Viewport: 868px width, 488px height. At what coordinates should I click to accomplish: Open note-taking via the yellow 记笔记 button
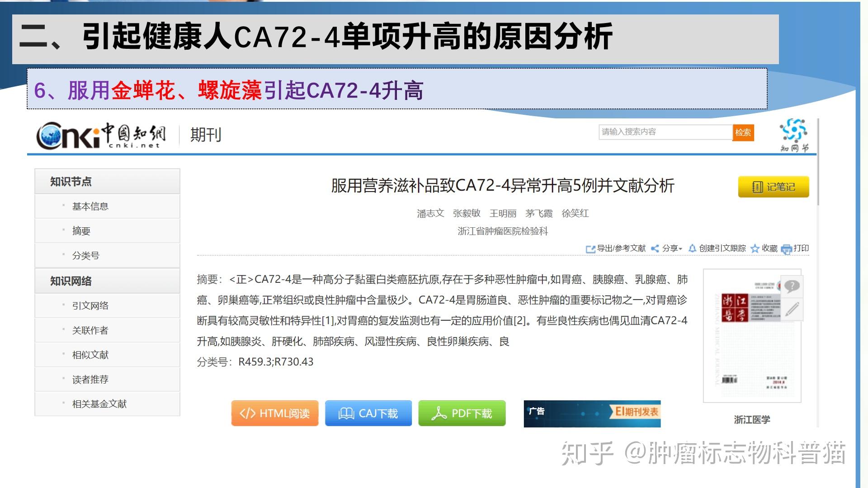(774, 186)
